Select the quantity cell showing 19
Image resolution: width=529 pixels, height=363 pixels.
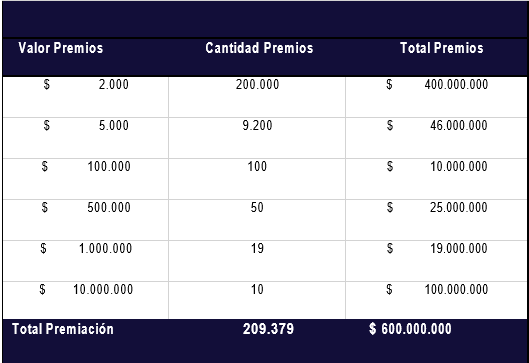pos(257,261)
